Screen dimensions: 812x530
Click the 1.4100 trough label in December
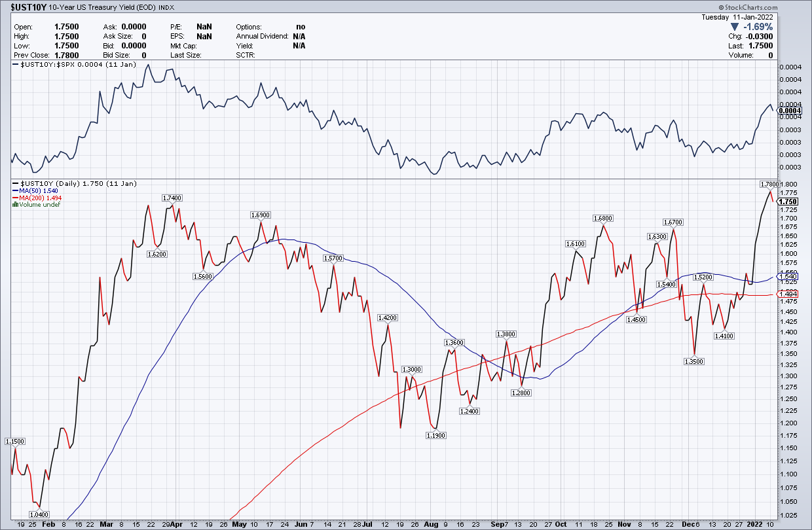pyautogui.click(x=724, y=336)
